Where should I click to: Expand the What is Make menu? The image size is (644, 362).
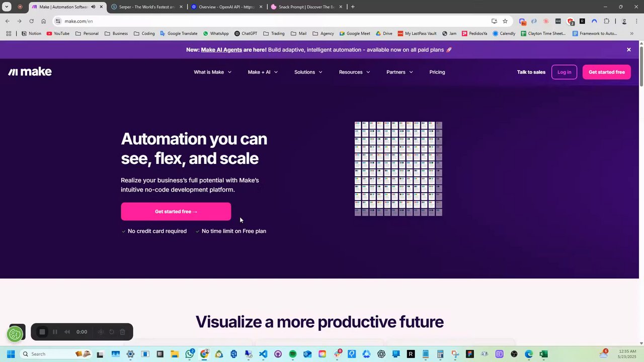[x=212, y=72]
